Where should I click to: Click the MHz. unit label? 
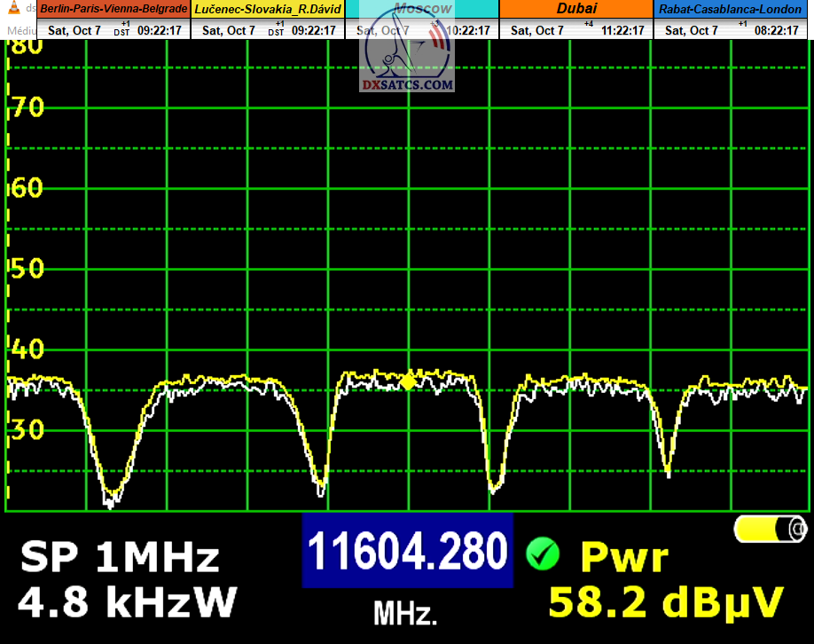pyautogui.click(x=405, y=613)
